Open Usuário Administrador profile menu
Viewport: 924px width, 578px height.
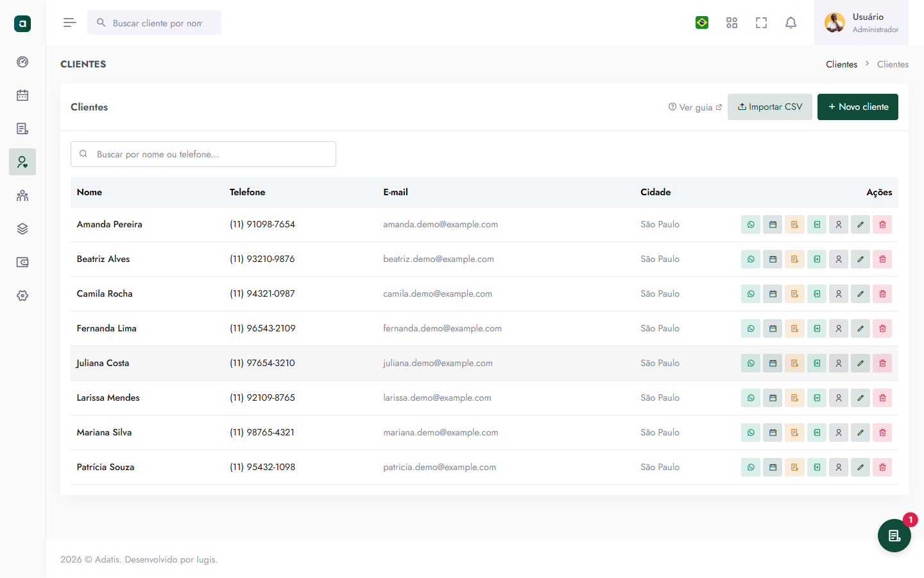tap(861, 22)
